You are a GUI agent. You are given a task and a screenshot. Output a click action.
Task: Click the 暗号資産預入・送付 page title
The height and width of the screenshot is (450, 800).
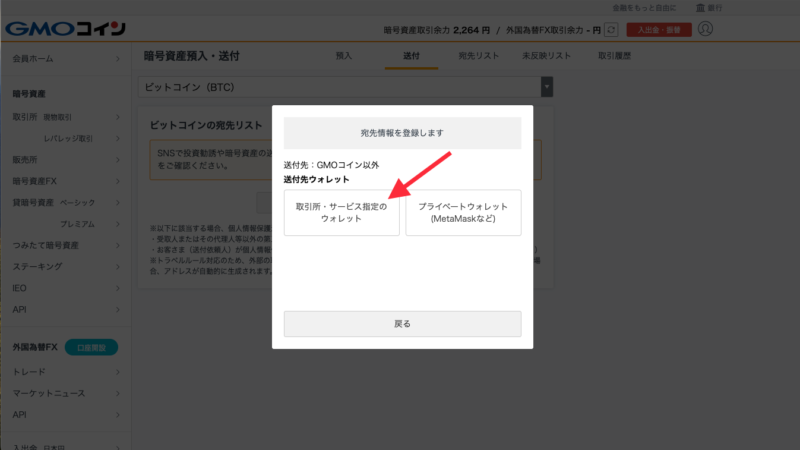pyautogui.click(x=192, y=56)
